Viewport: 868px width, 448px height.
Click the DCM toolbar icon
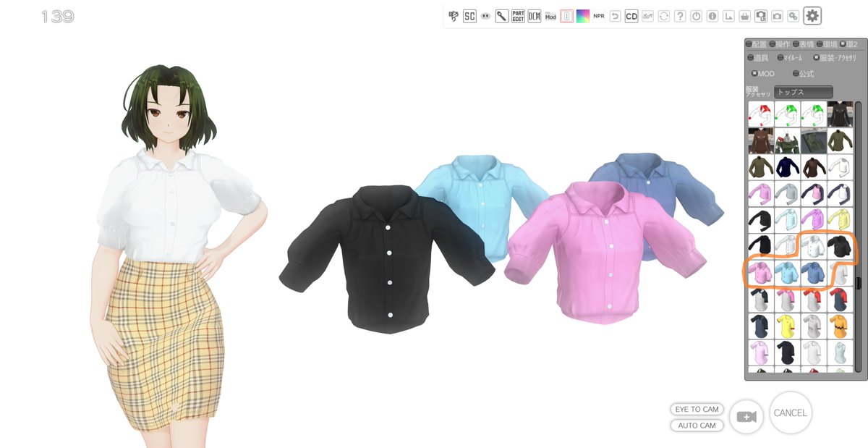534,15
